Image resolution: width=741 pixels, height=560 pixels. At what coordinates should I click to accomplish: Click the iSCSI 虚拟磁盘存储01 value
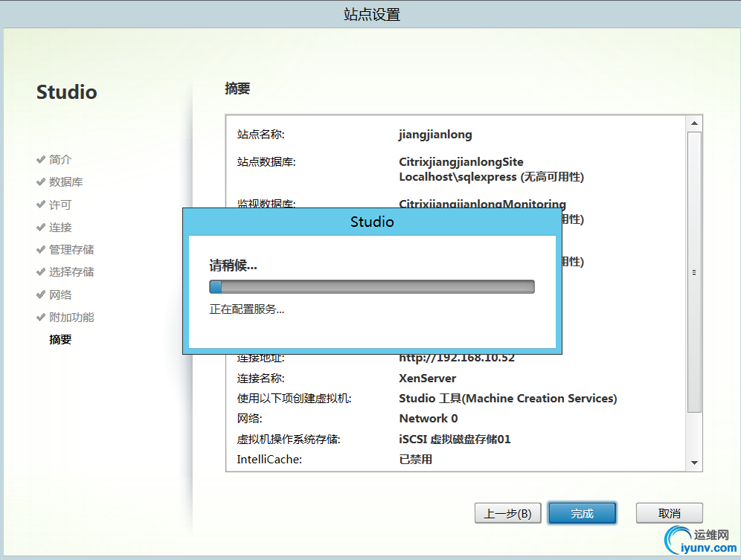[x=455, y=439]
